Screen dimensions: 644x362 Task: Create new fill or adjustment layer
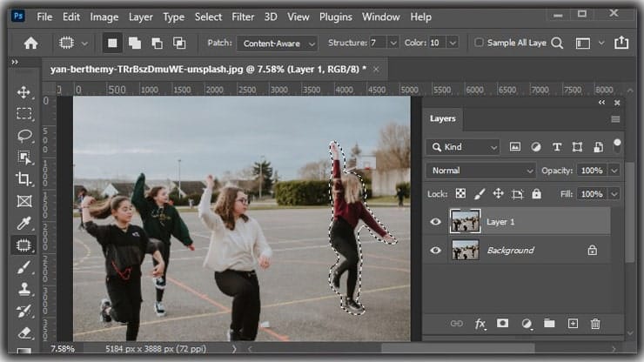(x=527, y=324)
